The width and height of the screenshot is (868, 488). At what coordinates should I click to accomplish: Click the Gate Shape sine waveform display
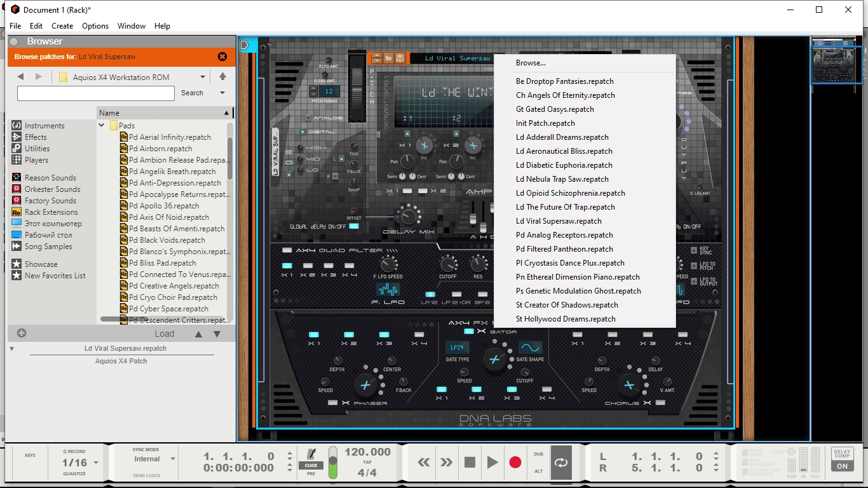coord(530,348)
